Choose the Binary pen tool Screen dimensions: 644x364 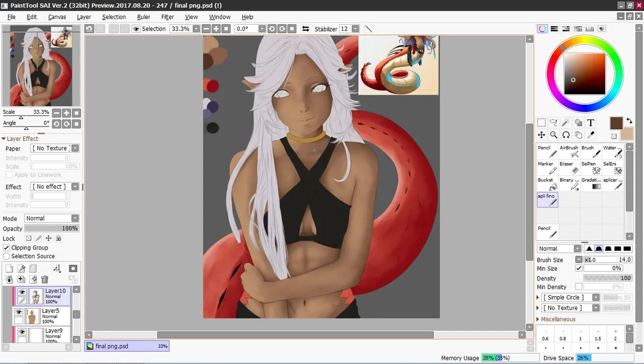[569, 184]
